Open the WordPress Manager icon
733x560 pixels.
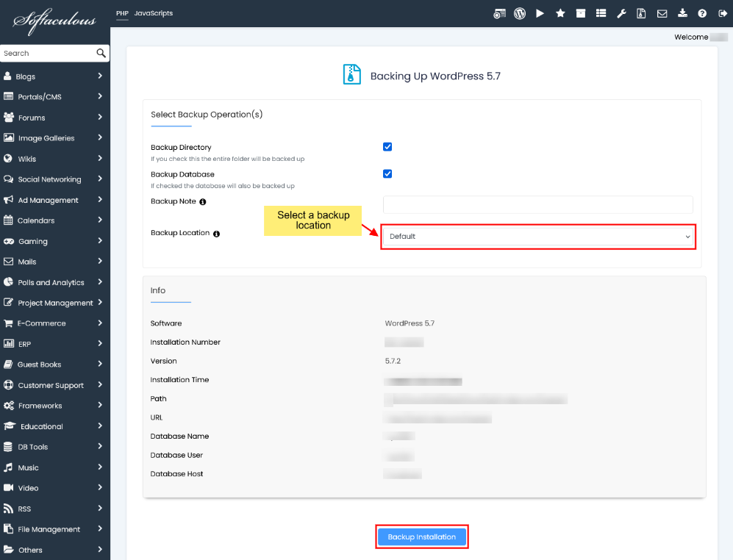click(519, 13)
